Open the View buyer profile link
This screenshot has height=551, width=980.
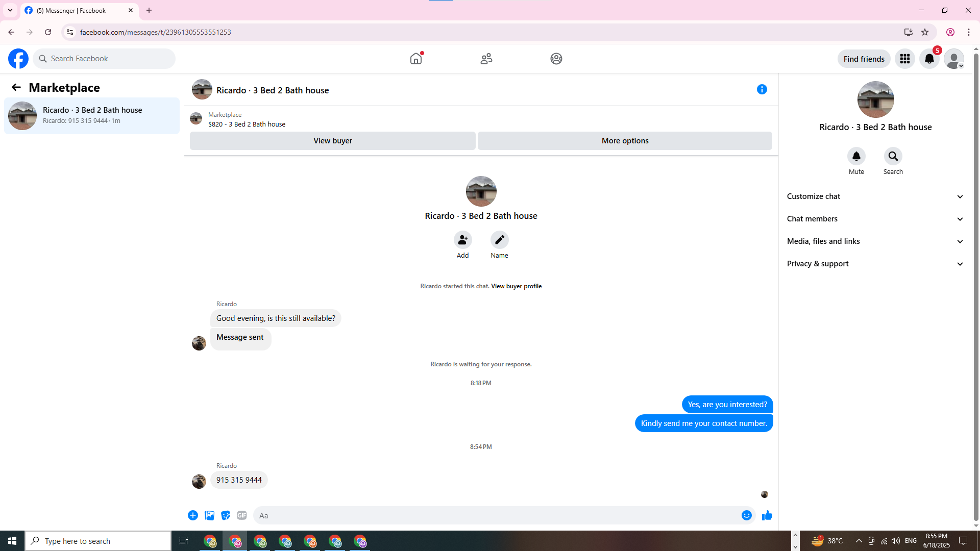click(x=516, y=286)
